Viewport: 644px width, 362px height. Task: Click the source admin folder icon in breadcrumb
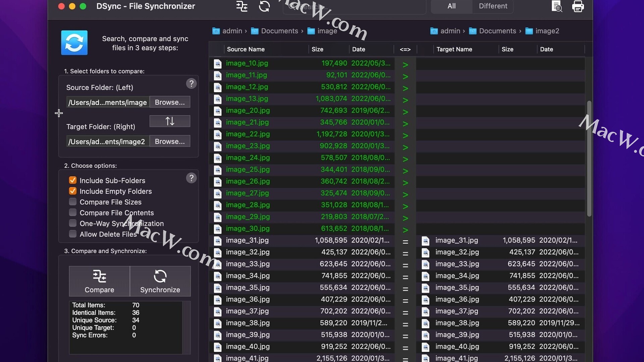[x=216, y=31]
